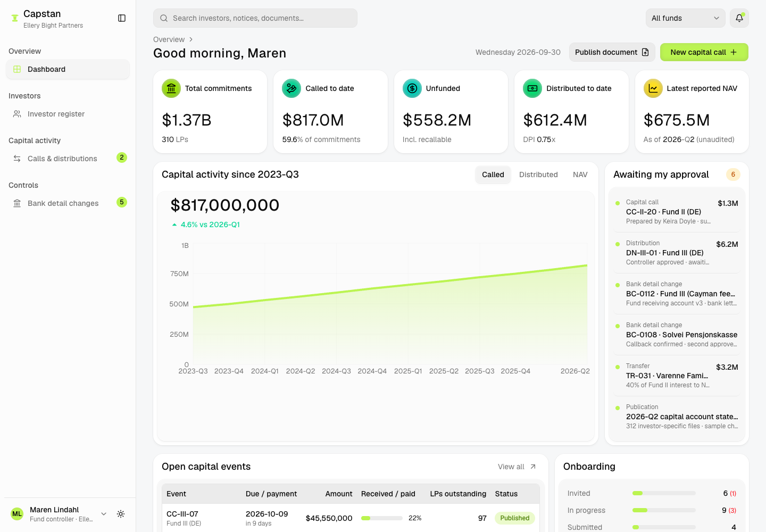Open Calls & distributions page
Screen dimensions: 766x532
pyautogui.click(x=68, y=159)
